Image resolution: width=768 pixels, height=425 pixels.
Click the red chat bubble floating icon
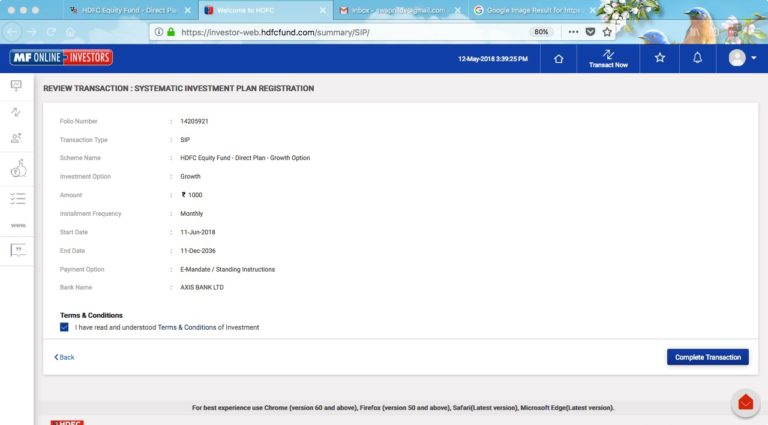click(745, 402)
